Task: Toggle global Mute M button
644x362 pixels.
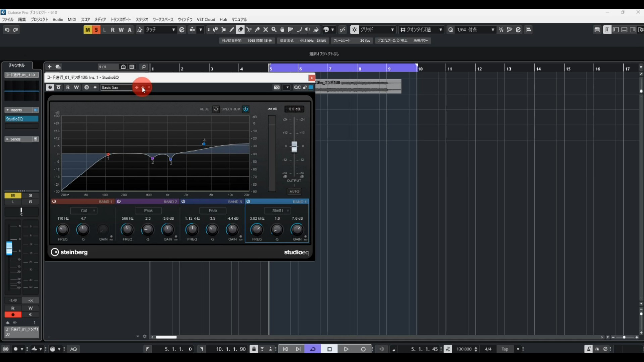Action: [x=87, y=30]
